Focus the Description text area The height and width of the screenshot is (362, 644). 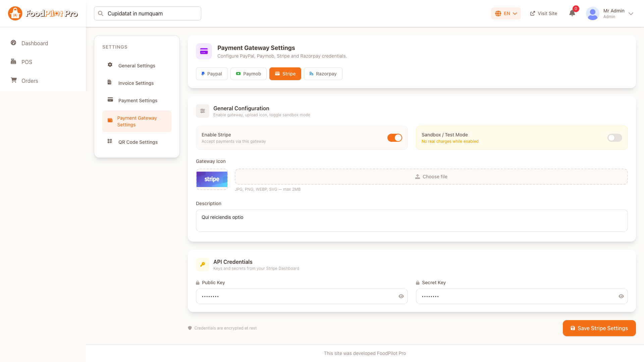(412, 221)
